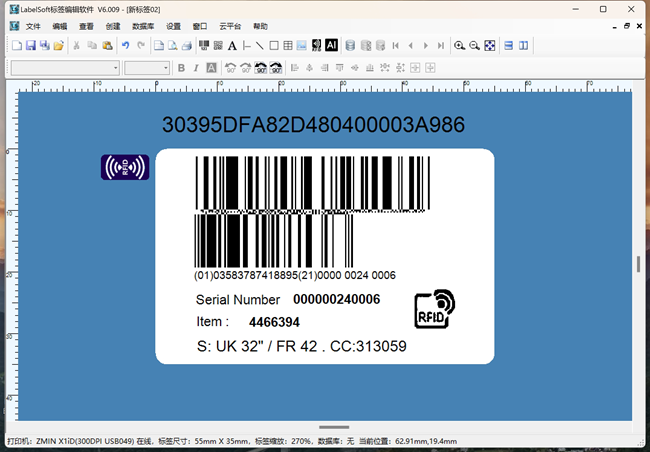Insert a 1D barcode object
650x452 pixels.
[204, 46]
